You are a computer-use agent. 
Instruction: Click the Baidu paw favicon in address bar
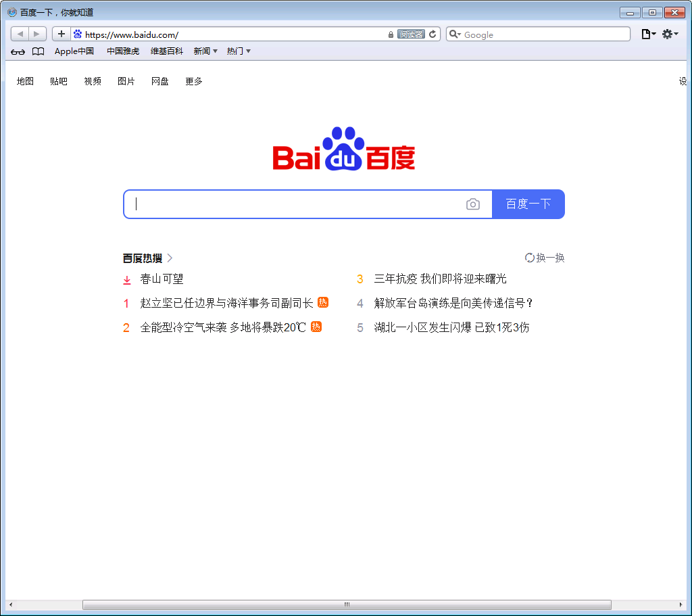click(x=78, y=34)
